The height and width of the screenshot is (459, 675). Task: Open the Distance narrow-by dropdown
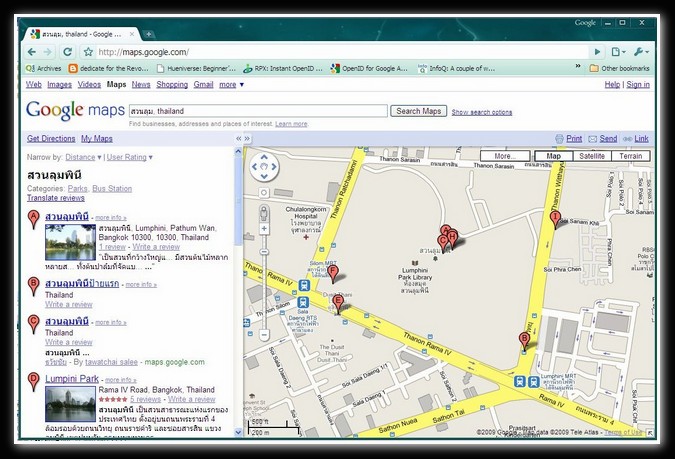pyautogui.click(x=83, y=157)
